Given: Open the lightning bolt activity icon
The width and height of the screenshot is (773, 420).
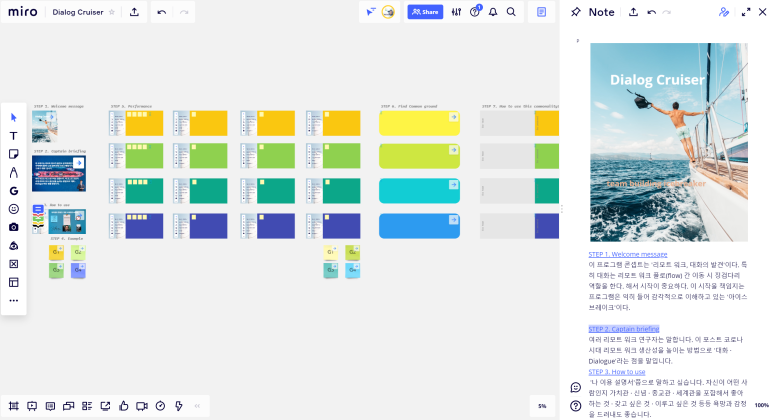Looking at the screenshot, I should pyautogui.click(x=178, y=406).
